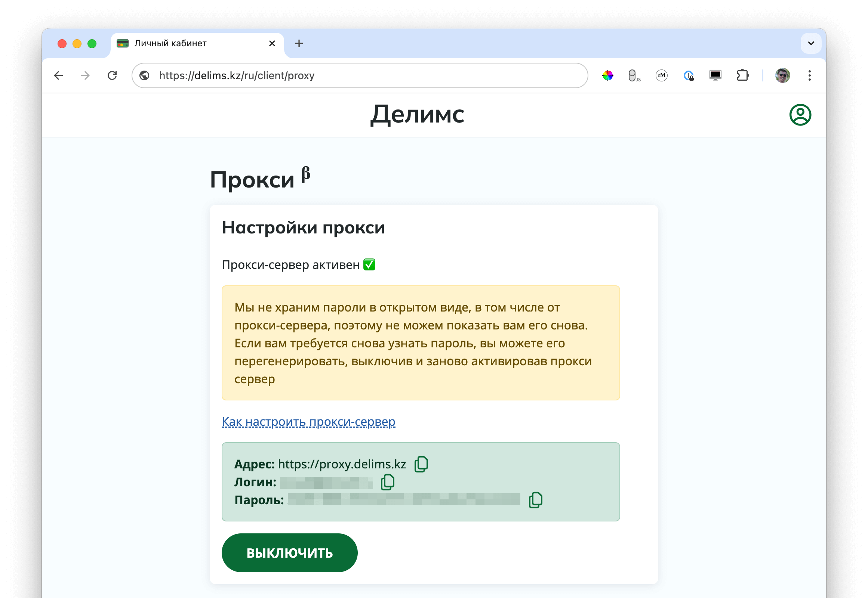Copy the proxy address
The width and height of the screenshot is (868, 598).
click(x=421, y=464)
